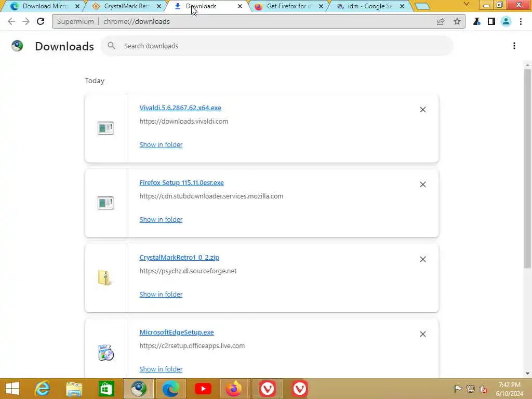
Task: Open Firefox Setup 115.11.0esr.exe download
Action: coord(181,182)
